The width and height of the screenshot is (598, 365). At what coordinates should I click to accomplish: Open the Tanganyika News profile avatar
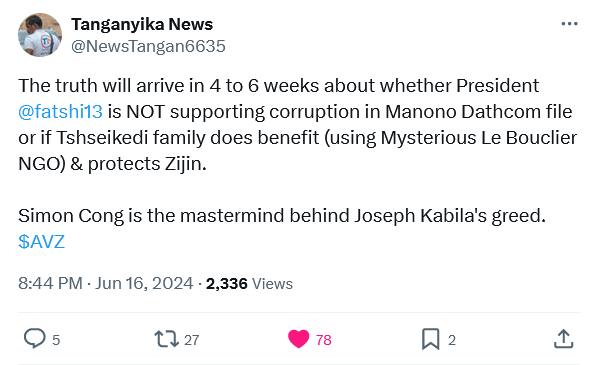pyautogui.click(x=40, y=35)
